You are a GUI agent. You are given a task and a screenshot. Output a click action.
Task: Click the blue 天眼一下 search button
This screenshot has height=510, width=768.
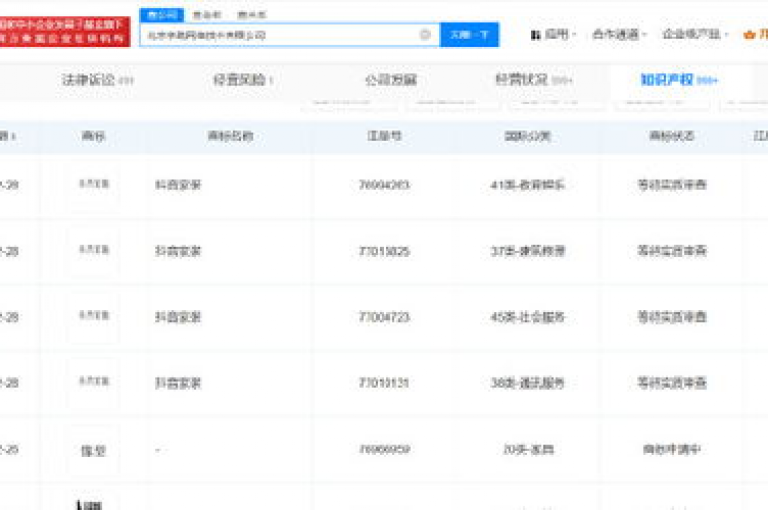470,35
